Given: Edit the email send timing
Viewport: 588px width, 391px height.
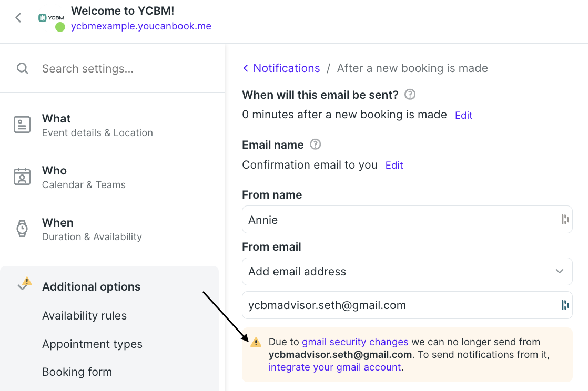Looking at the screenshot, I should [x=463, y=116].
